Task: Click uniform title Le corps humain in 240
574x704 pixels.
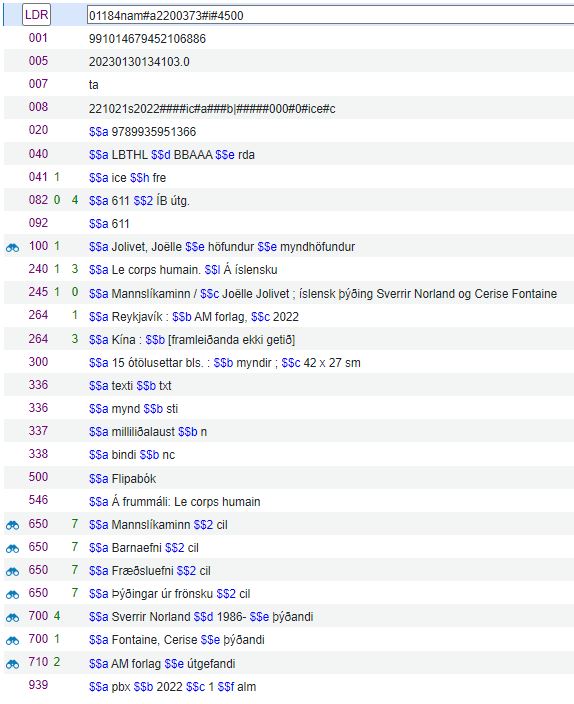Action: coord(156,270)
